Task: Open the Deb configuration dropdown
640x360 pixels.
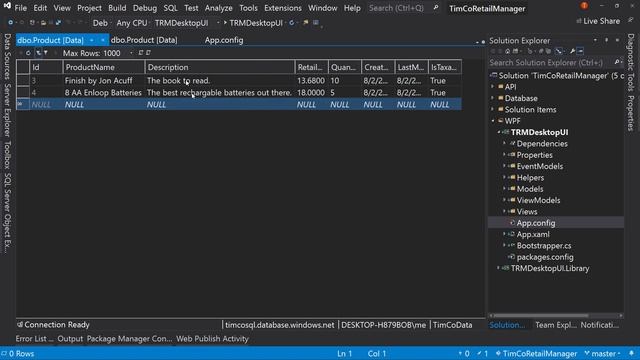Action: coord(101,23)
